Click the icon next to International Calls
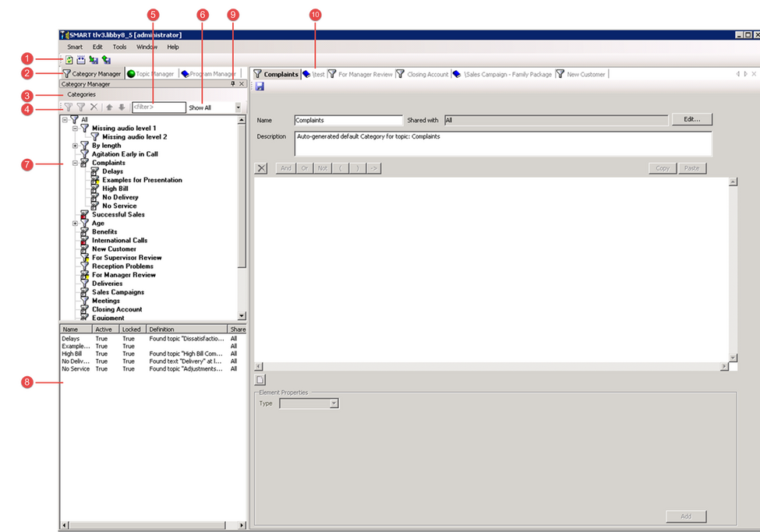The width and height of the screenshot is (760, 532). [x=85, y=241]
